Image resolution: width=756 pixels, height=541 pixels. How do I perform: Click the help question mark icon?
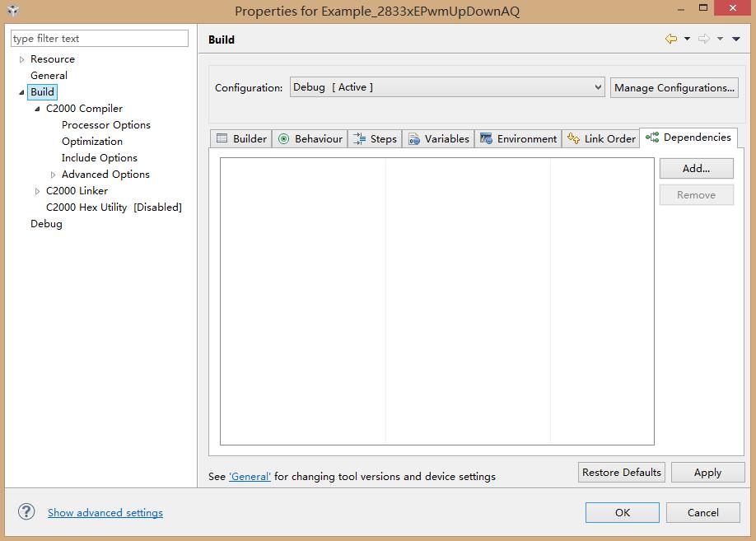click(26, 511)
